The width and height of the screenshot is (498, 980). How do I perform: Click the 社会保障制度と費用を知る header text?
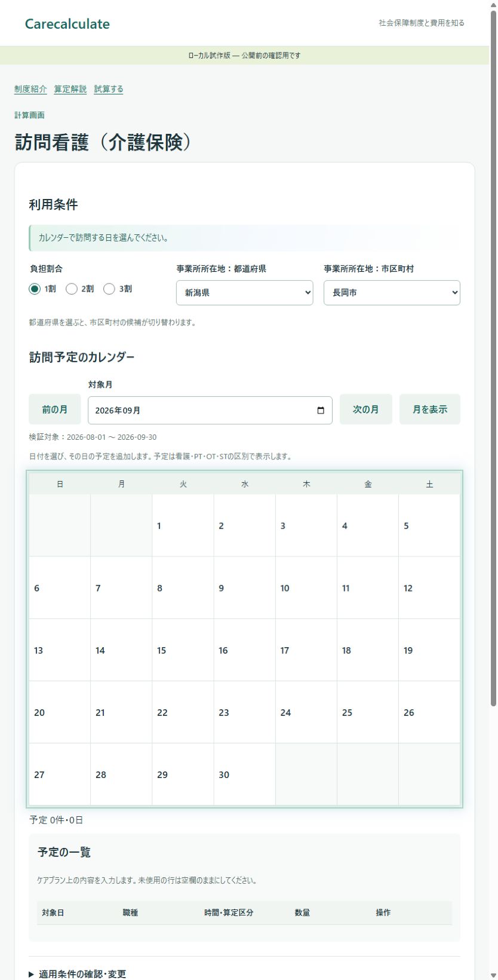tap(422, 23)
